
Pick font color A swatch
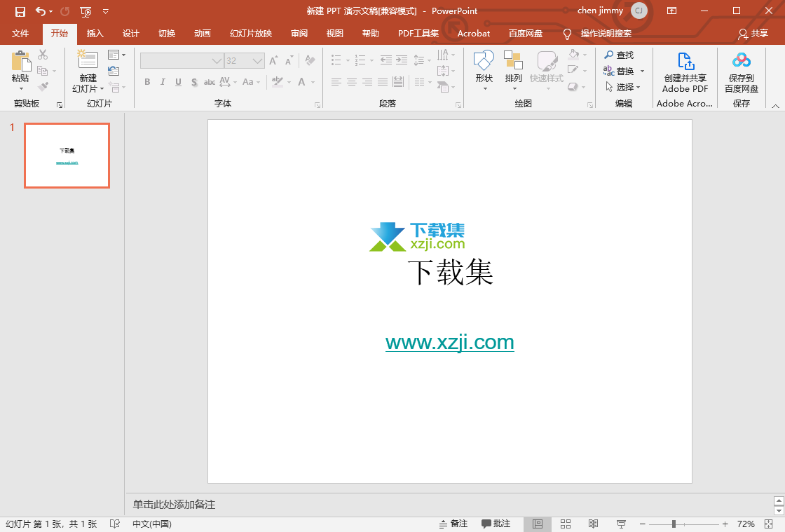click(301, 82)
